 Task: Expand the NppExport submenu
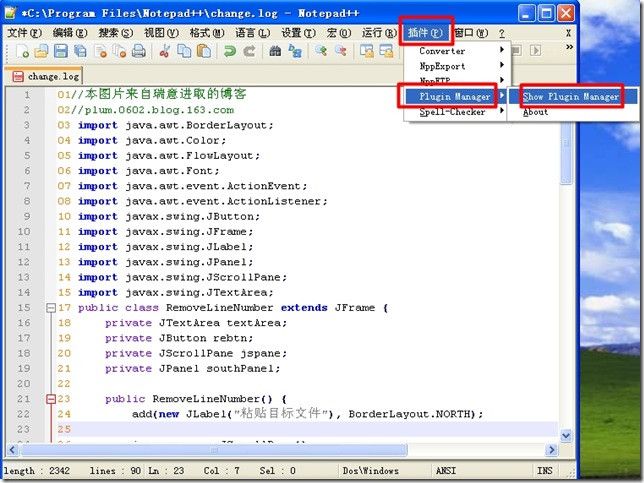(456, 66)
